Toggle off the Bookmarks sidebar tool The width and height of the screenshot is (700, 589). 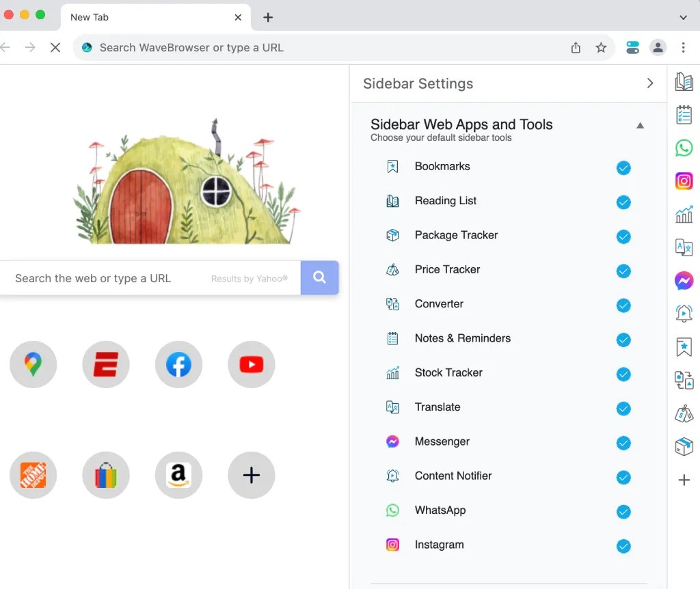(623, 167)
